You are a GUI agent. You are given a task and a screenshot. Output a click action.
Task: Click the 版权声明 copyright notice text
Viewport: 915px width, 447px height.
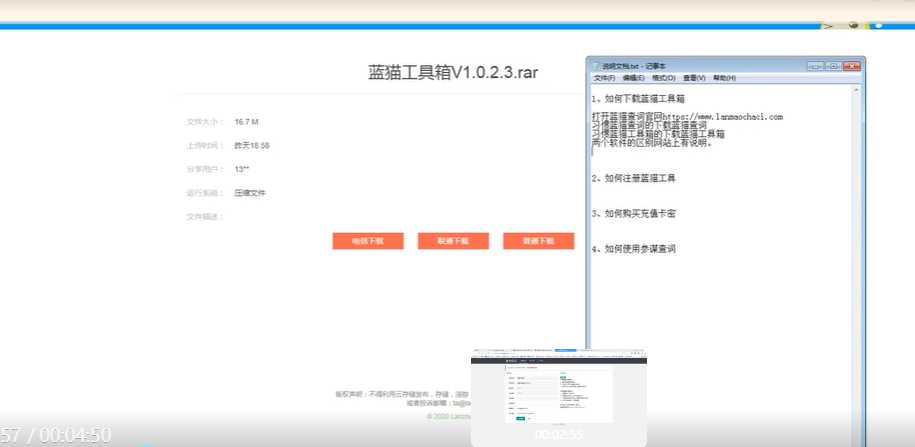[x=403, y=394]
